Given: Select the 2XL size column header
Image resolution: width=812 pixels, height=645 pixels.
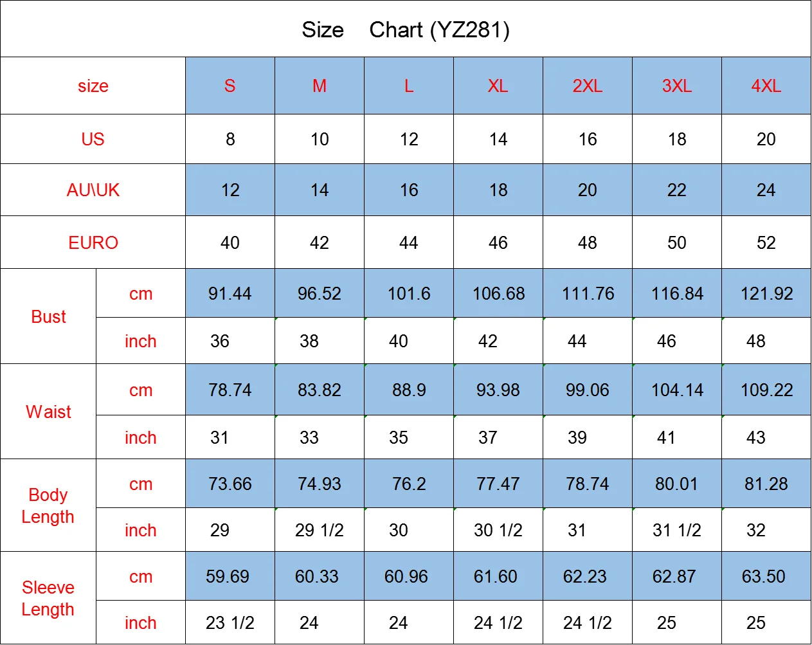Looking at the screenshot, I should click(x=588, y=86).
